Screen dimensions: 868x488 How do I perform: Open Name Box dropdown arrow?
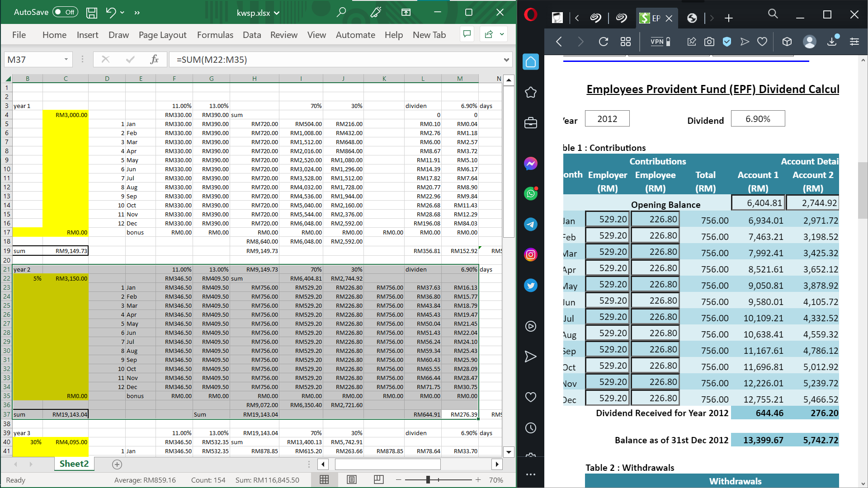[x=66, y=59]
